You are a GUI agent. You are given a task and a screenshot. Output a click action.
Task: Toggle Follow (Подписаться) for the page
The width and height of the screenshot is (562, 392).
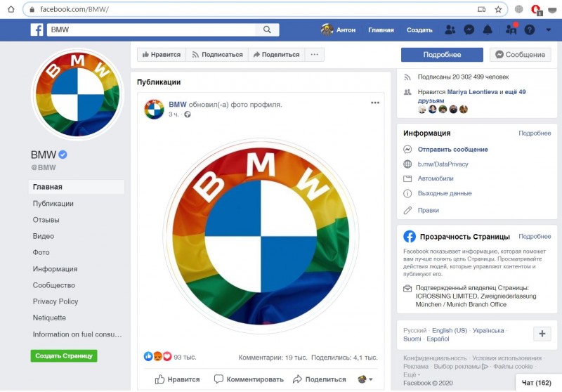(x=217, y=55)
